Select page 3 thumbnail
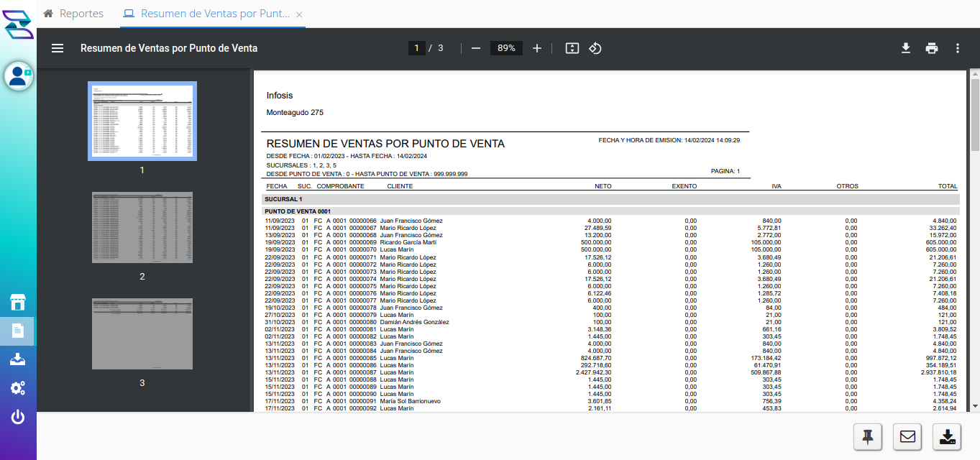 (x=142, y=334)
